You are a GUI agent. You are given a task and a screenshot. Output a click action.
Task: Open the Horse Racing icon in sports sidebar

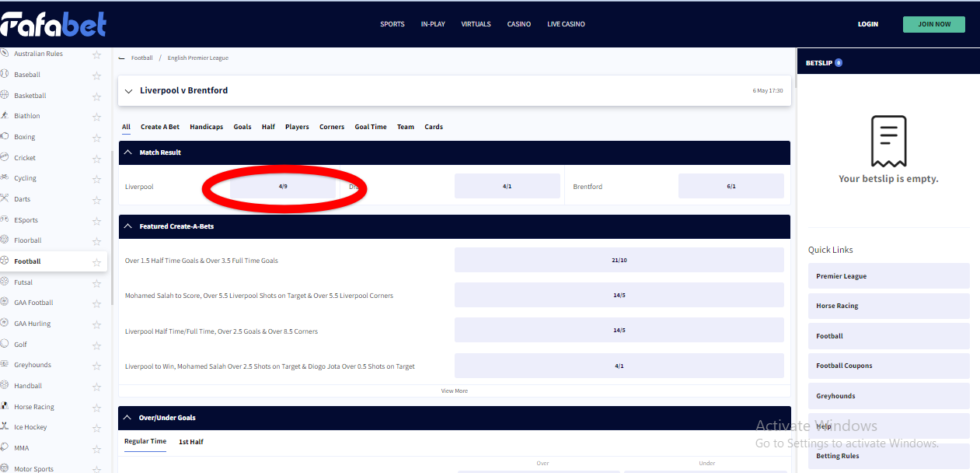point(5,406)
